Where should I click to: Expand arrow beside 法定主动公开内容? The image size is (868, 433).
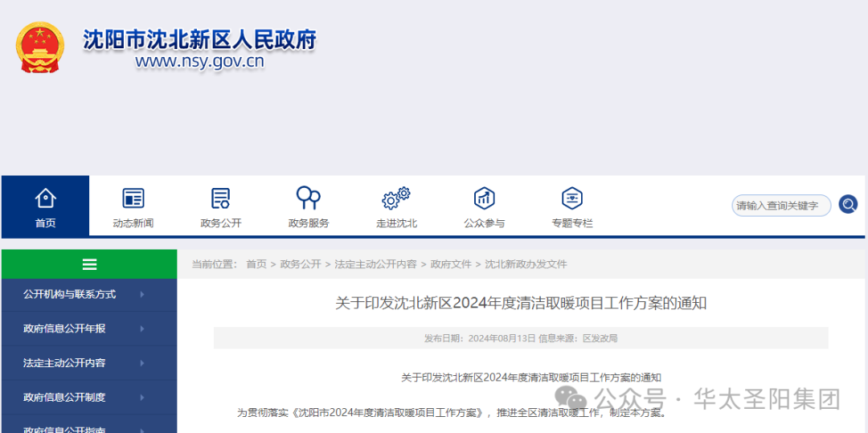point(142,363)
